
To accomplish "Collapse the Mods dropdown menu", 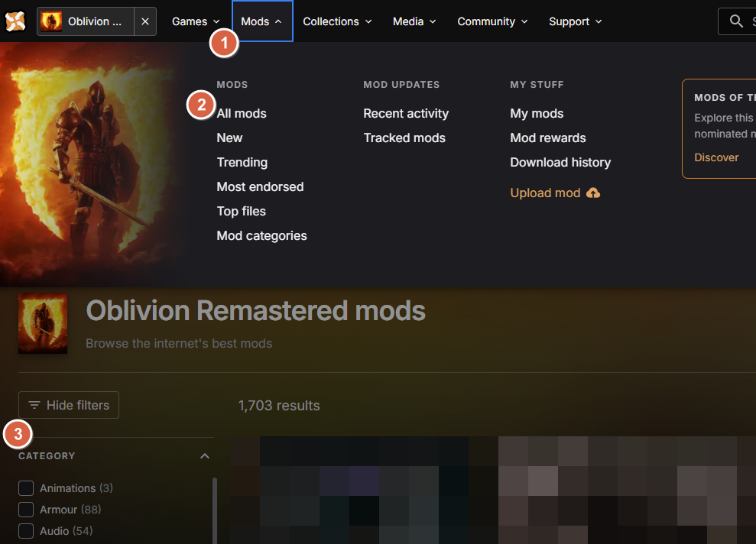I will pos(261,21).
